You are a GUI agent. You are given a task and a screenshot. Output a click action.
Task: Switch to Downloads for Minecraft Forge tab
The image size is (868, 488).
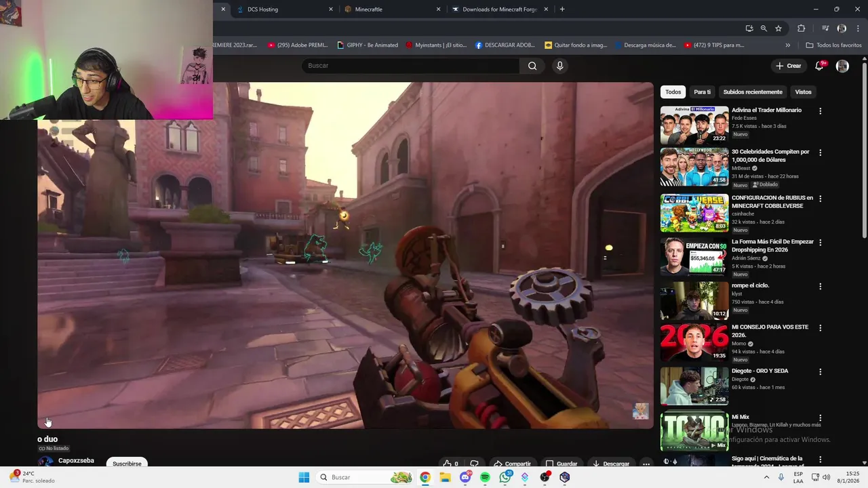click(x=499, y=9)
